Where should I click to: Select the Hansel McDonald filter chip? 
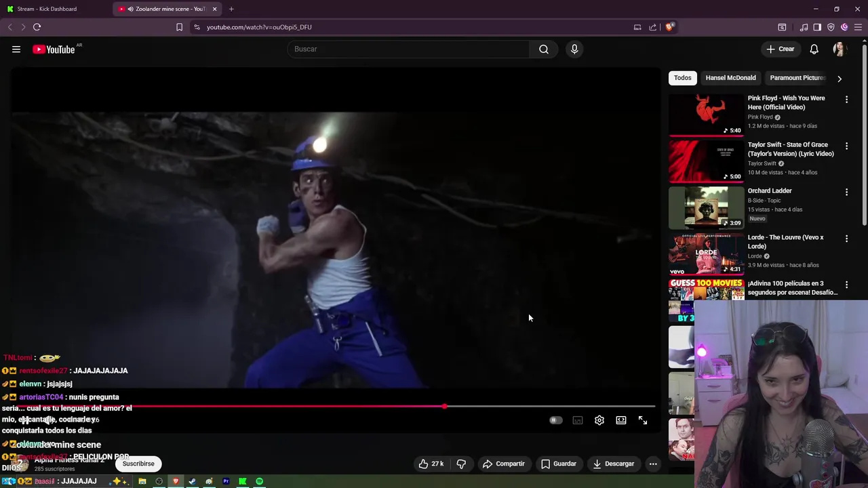click(730, 78)
